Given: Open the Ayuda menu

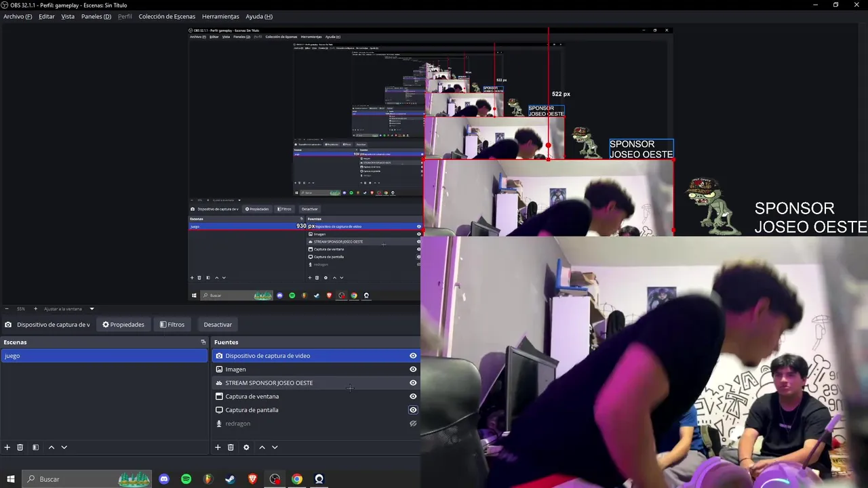Looking at the screenshot, I should pyautogui.click(x=259, y=16).
